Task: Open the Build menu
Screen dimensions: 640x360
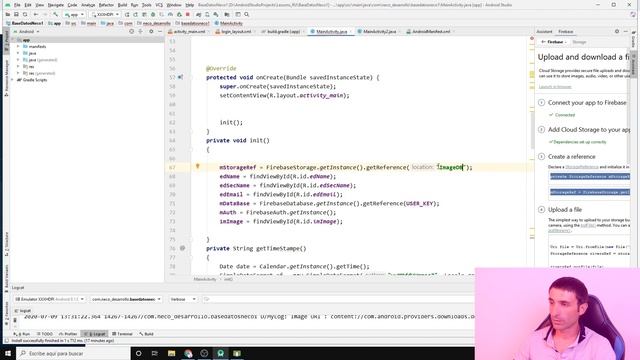Action: tap(122, 5)
